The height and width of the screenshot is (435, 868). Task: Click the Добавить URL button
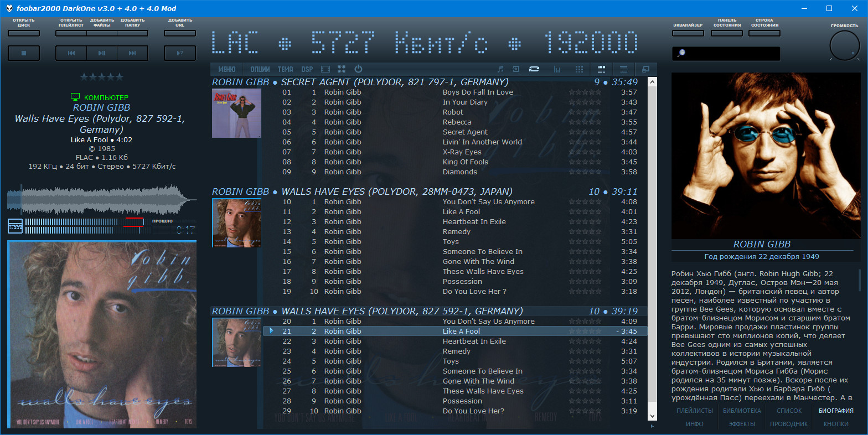click(x=180, y=33)
